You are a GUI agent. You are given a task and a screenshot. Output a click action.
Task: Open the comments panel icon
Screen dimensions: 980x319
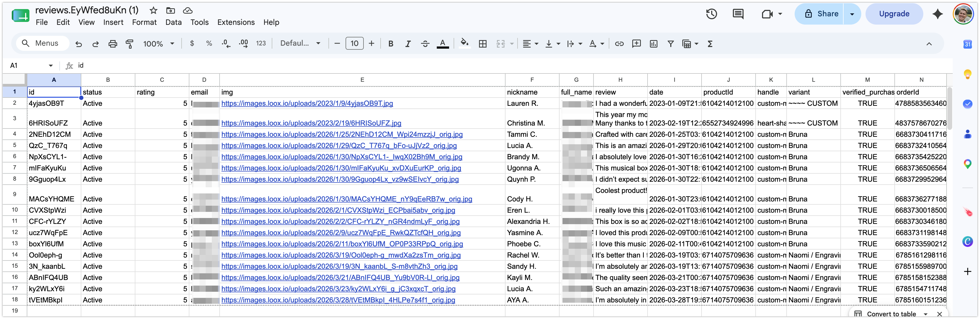pyautogui.click(x=738, y=14)
